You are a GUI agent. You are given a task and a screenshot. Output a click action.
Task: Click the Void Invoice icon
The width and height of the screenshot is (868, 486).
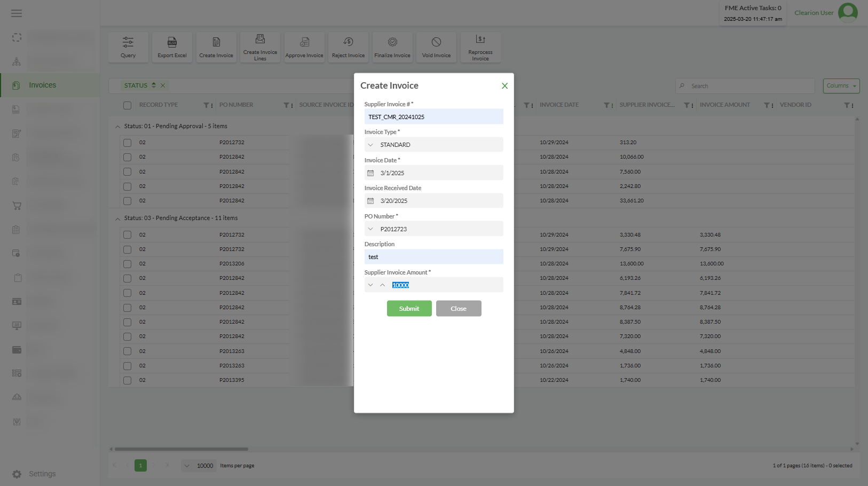pos(436,47)
